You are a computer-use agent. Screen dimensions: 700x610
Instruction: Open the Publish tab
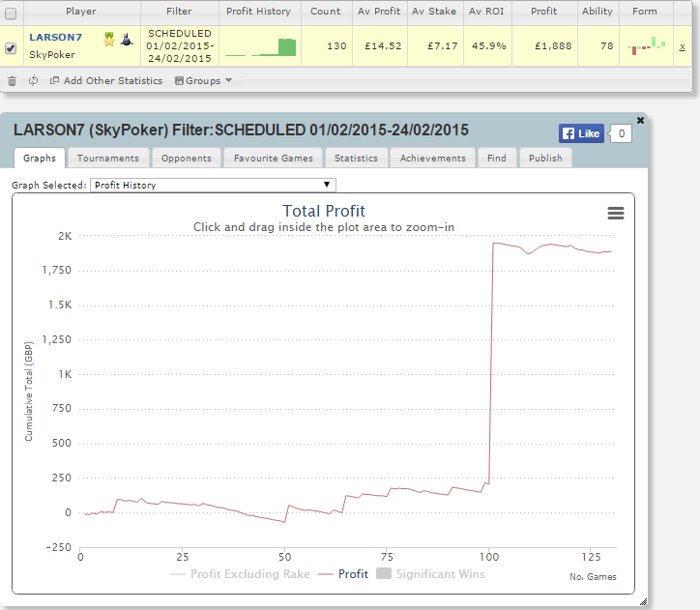tap(545, 158)
